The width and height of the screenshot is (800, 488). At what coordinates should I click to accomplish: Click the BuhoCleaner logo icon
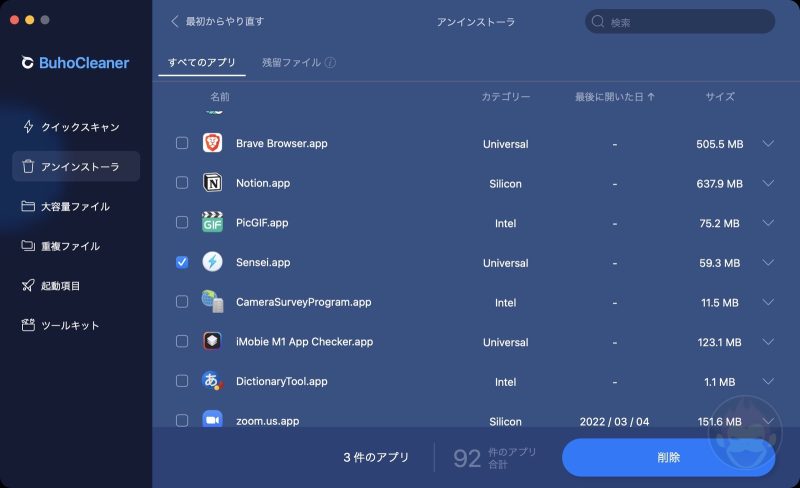click(x=27, y=63)
